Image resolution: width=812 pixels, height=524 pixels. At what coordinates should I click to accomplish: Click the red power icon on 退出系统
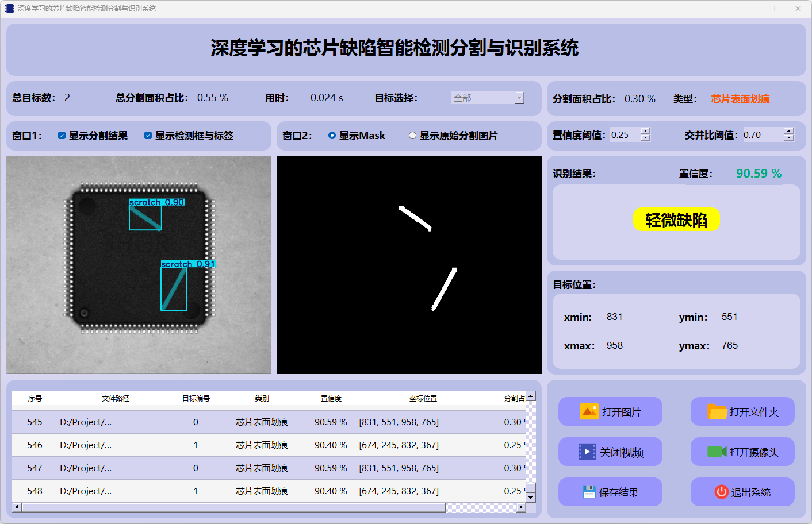coord(721,492)
